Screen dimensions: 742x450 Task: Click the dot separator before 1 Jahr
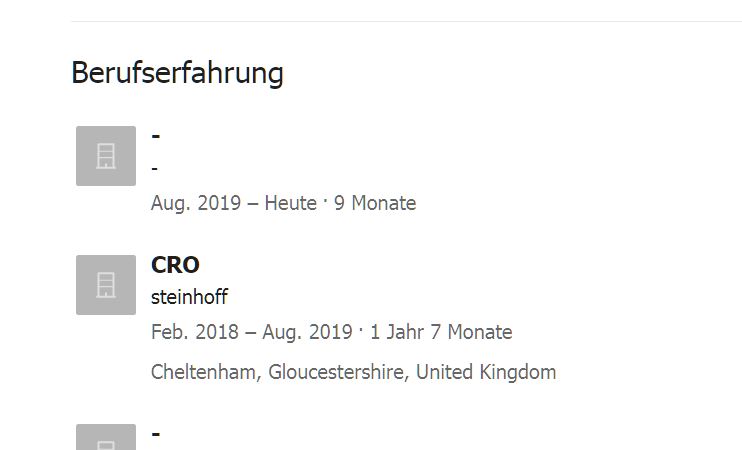click(361, 329)
